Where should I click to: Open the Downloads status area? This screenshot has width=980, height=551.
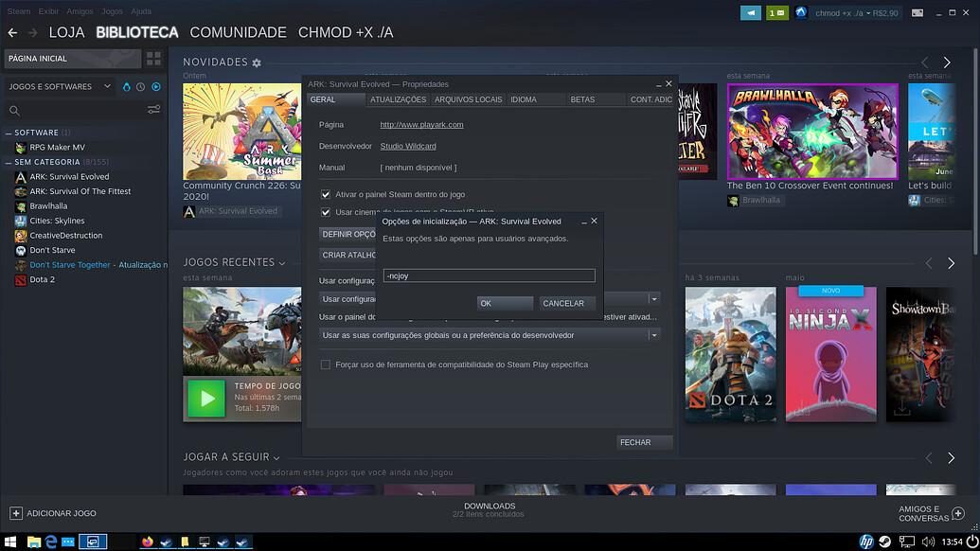click(x=490, y=509)
